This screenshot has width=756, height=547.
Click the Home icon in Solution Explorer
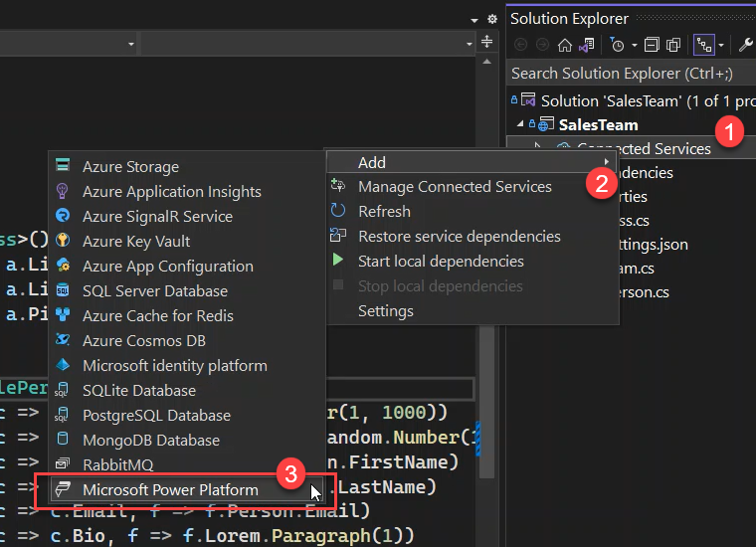coord(565,46)
